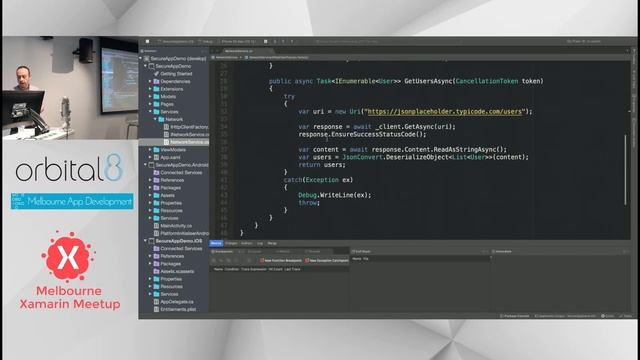The height and width of the screenshot is (360, 640).
Task: Click References folder icon in Android project
Action: [x=156, y=180]
